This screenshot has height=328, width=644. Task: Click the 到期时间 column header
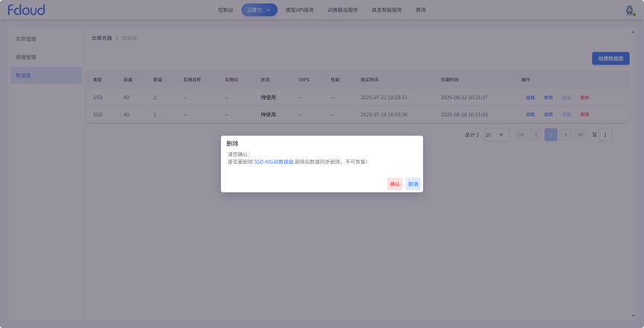450,80
